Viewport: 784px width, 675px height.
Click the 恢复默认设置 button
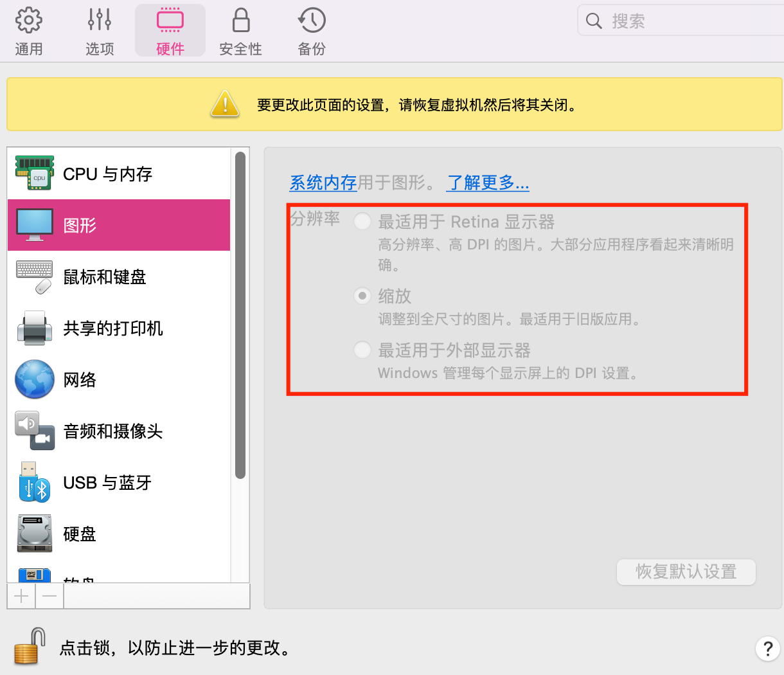686,571
